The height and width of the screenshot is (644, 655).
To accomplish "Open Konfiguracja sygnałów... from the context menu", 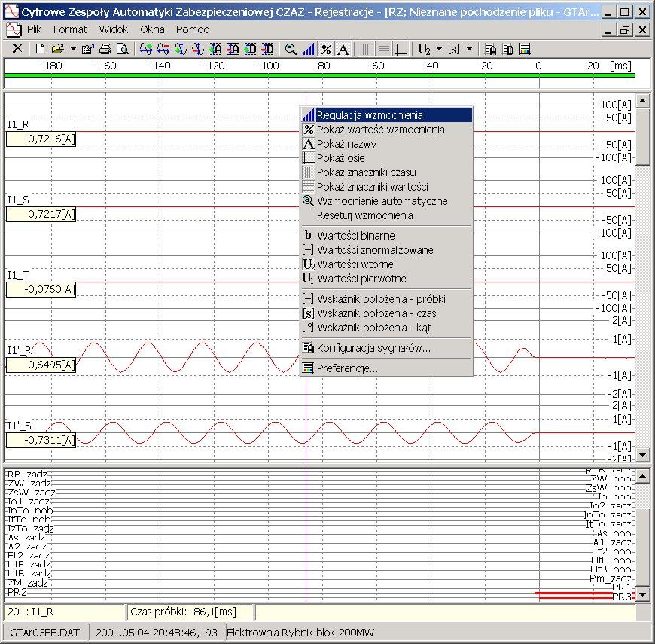I will (x=387, y=348).
